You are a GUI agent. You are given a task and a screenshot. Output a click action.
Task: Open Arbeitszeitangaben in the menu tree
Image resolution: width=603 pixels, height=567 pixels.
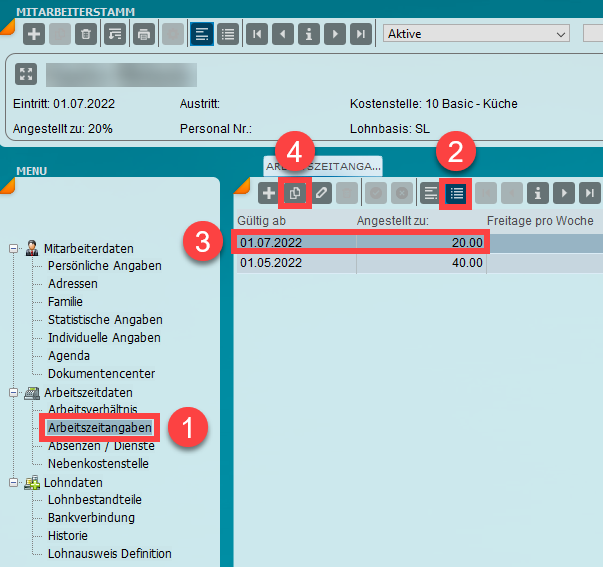pos(98,428)
